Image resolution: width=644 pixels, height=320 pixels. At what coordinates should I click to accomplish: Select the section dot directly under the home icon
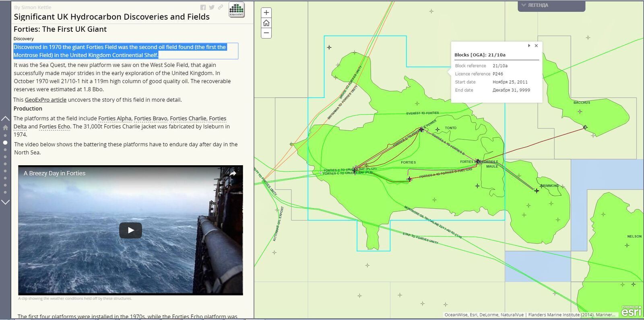(x=5, y=135)
